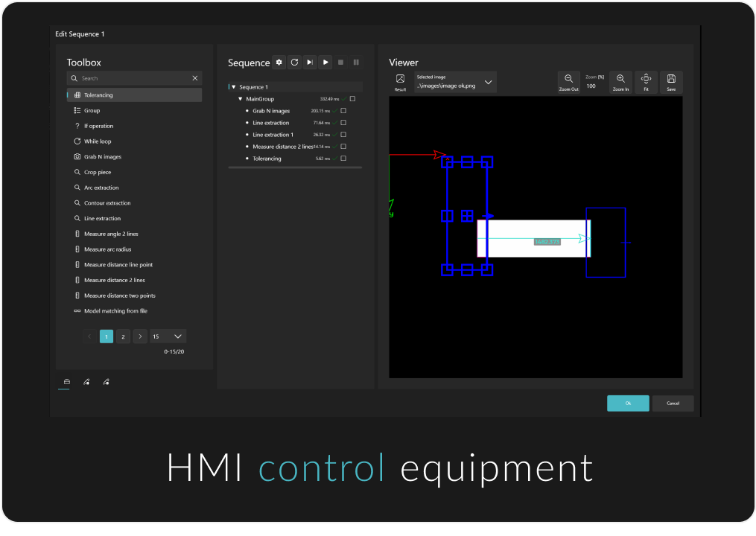The height and width of the screenshot is (536, 756).
Task: Click the Save icon in Viewer
Action: click(x=671, y=82)
